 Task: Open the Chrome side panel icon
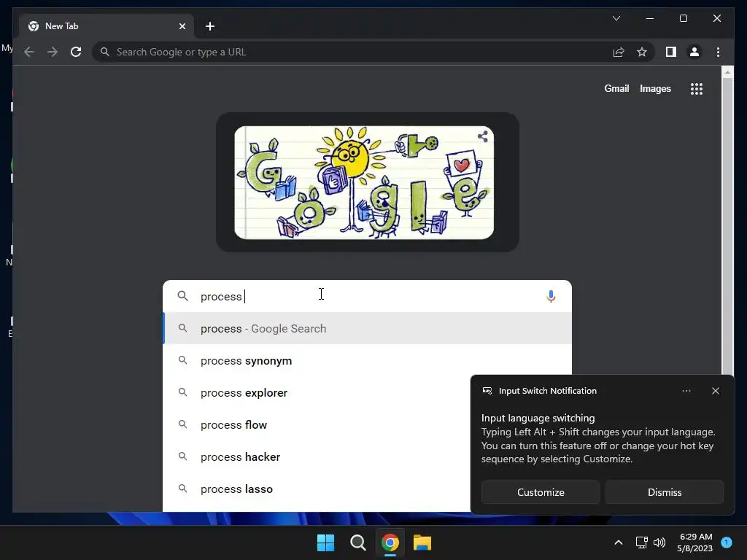click(x=671, y=52)
